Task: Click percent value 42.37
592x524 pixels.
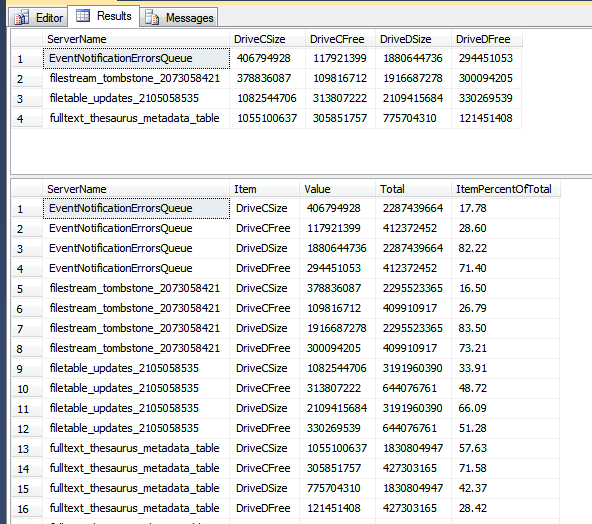Action: coord(506,489)
